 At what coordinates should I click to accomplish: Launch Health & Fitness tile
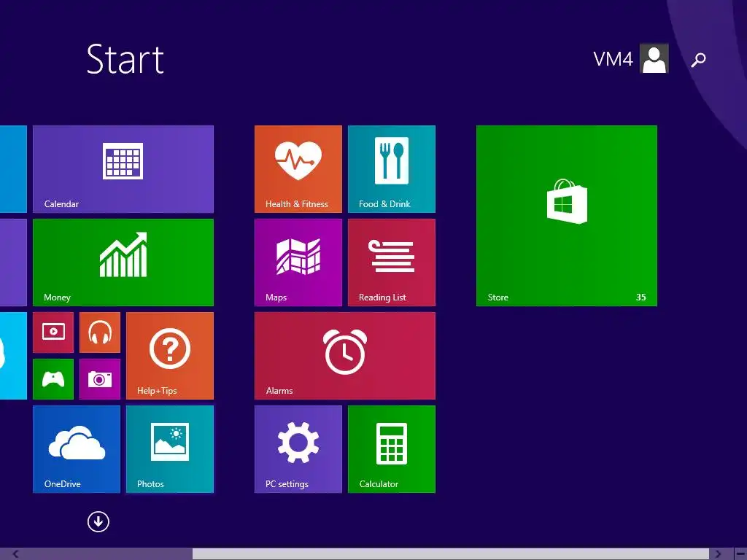pos(298,169)
